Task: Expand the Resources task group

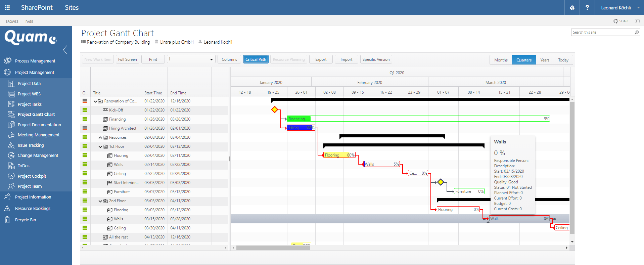Action: [100, 138]
